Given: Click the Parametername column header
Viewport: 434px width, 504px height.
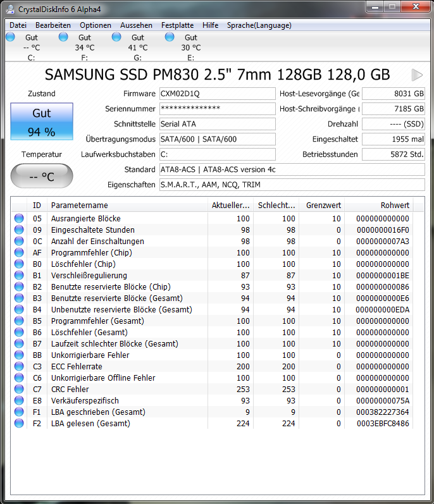Looking at the screenshot, I should tap(127, 206).
